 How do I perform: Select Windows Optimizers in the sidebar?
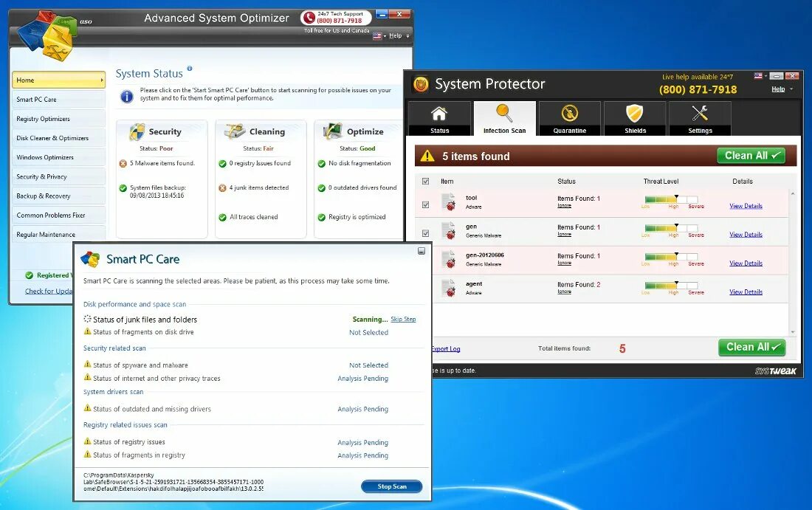[x=58, y=157]
